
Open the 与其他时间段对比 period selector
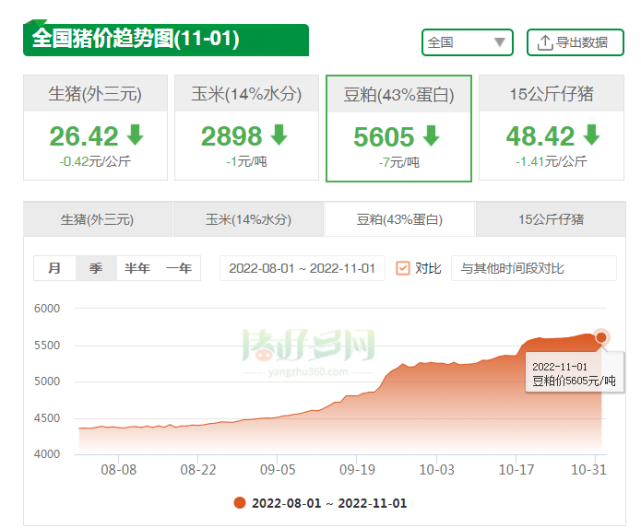pyautogui.click(x=533, y=268)
